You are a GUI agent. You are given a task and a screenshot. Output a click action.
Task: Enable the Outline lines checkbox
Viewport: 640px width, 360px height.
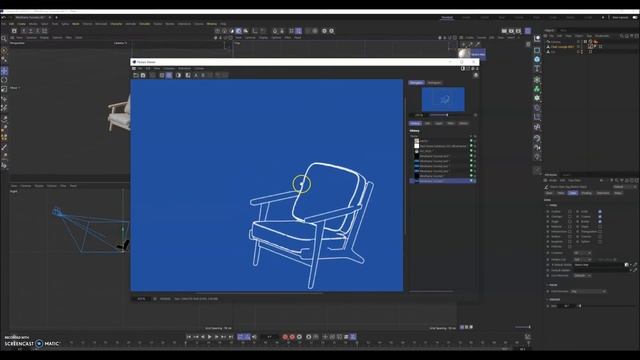click(570, 211)
